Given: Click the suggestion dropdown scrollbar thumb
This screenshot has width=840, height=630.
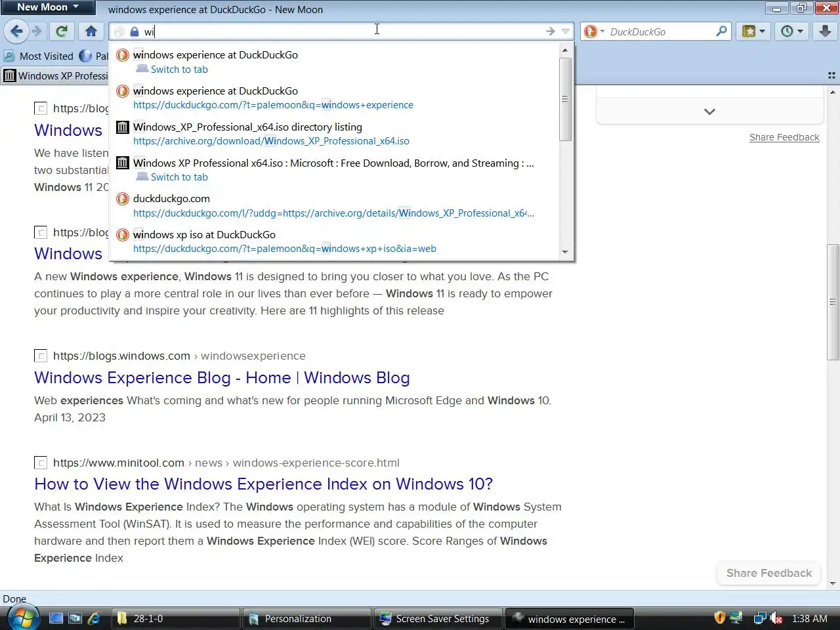Looking at the screenshot, I should (565, 99).
